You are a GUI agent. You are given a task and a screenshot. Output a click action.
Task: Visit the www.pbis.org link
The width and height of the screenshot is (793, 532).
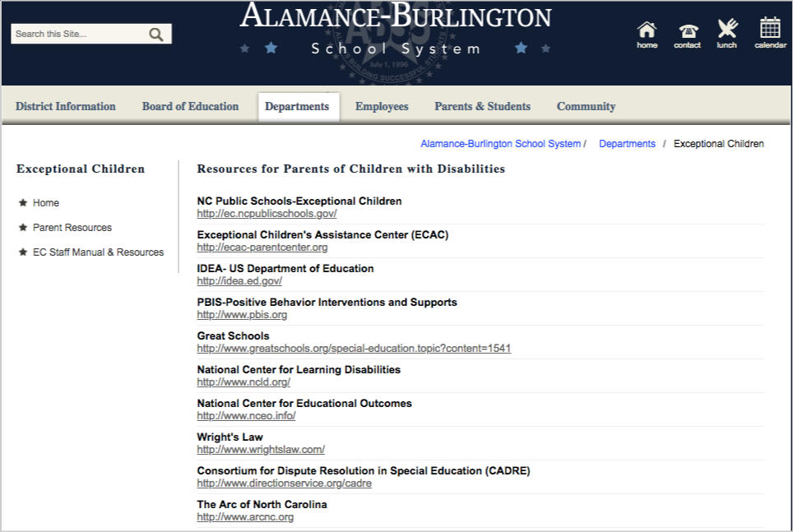pyautogui.click(x=242, y=315)
